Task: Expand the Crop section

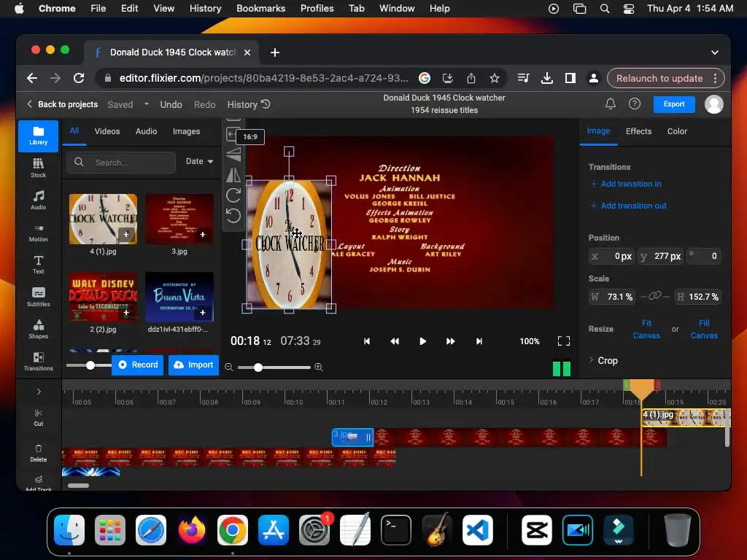Action: 603,360
